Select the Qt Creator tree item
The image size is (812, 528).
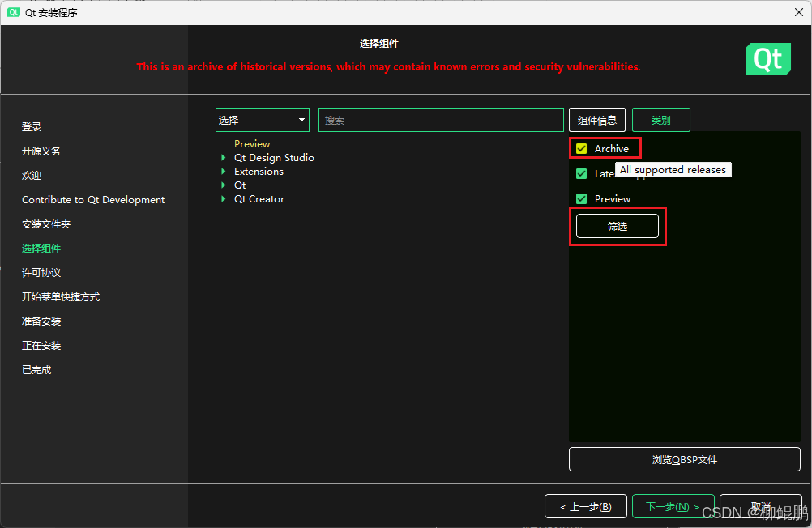[x=259, y=198]
